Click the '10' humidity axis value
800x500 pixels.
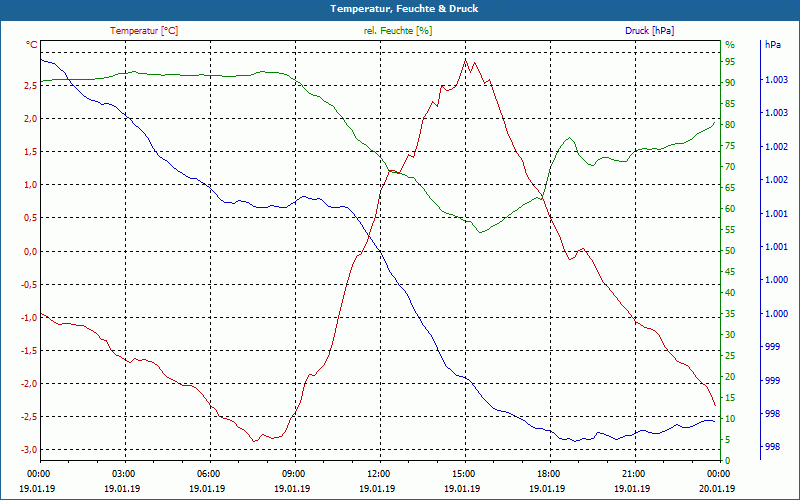point(730,419)
